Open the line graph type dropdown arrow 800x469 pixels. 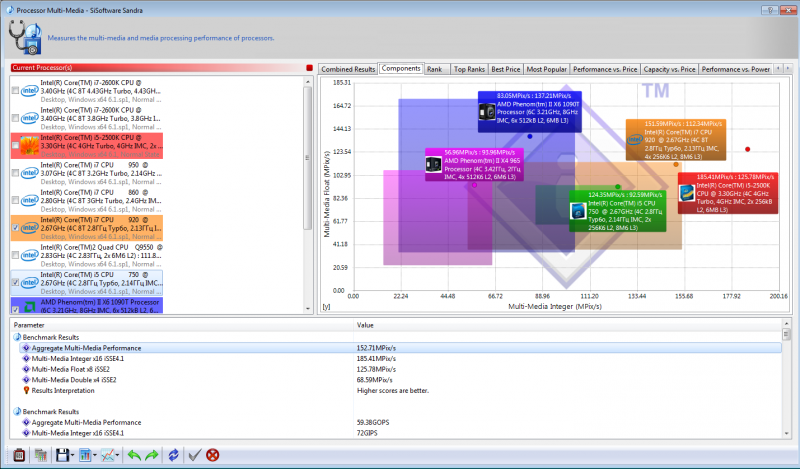[x=118, y=455]
